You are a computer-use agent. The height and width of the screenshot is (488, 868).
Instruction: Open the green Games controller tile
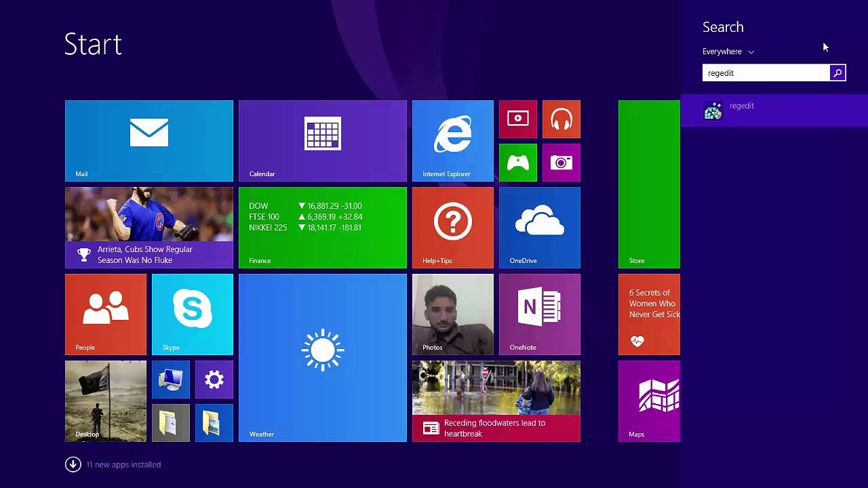pos(518,163)
